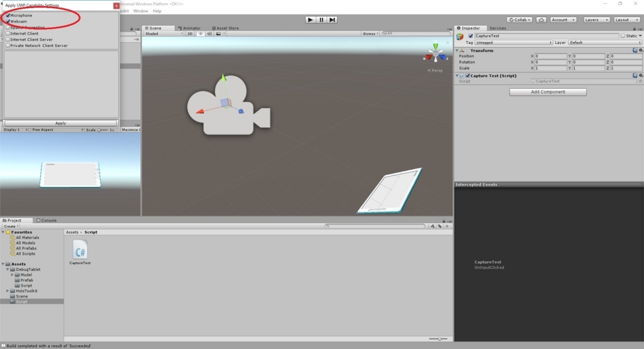
Task: Open the Shaded draw mode dropdown
Action: click(164, 34)
